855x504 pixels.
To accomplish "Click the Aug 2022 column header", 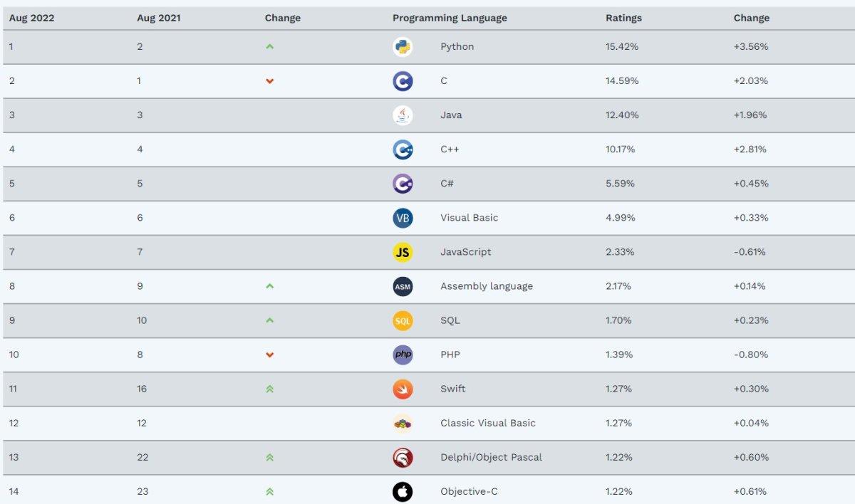I will 31,18.
